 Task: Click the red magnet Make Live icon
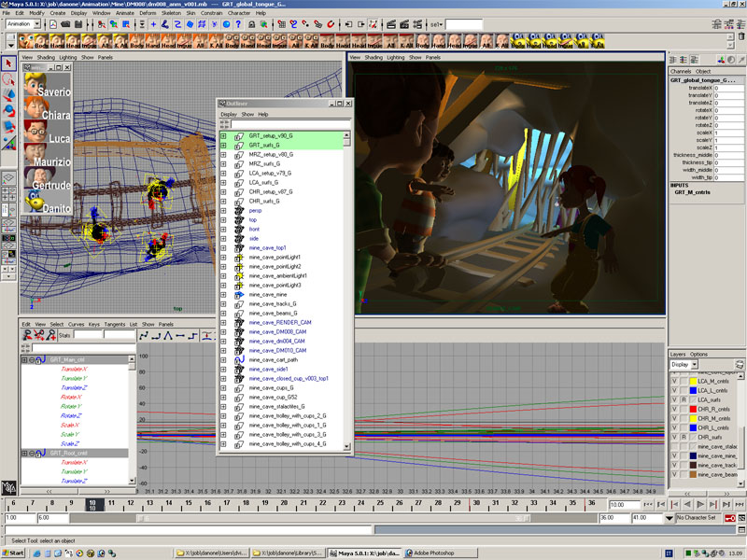[331, 24]
